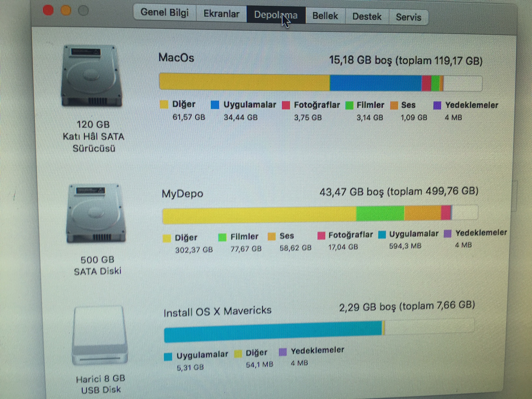Select the Depolama tab
Image resolution: width=532 pixels, height=399 pixels.
tap(276, 15)
